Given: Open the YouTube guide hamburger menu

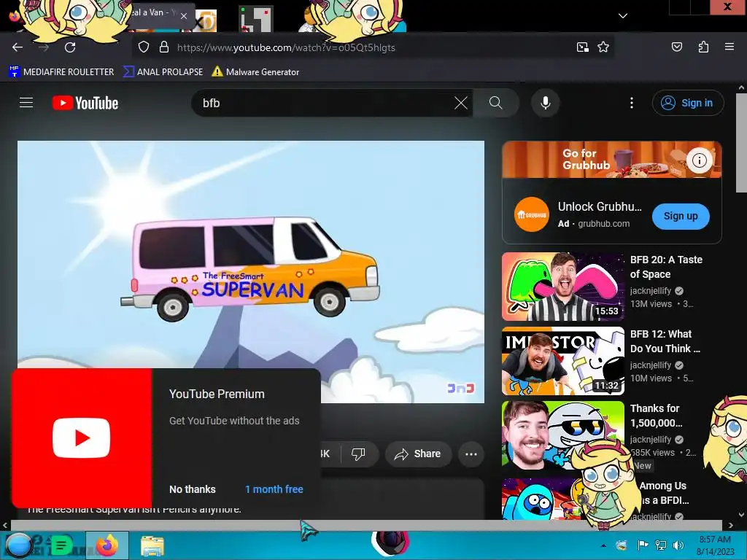Looking at the screenshot, I should (26, 103).
